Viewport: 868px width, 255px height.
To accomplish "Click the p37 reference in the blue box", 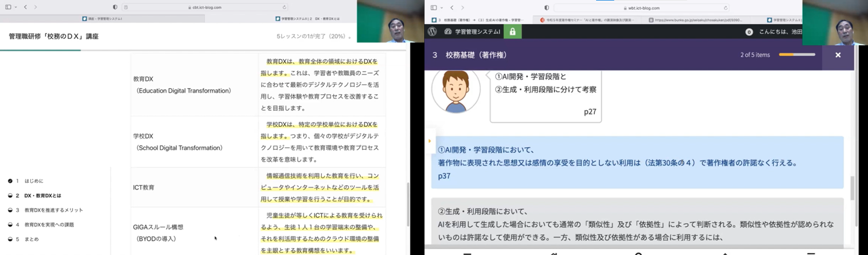I will click(444, 176).
